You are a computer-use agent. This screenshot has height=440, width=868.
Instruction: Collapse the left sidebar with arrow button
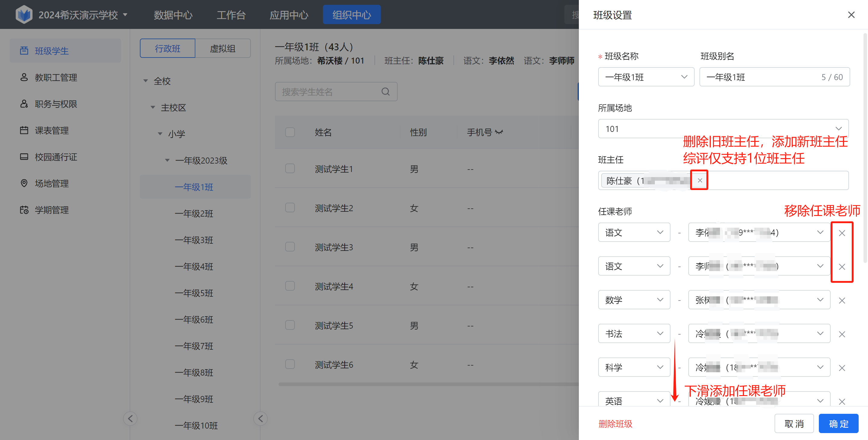131,418
